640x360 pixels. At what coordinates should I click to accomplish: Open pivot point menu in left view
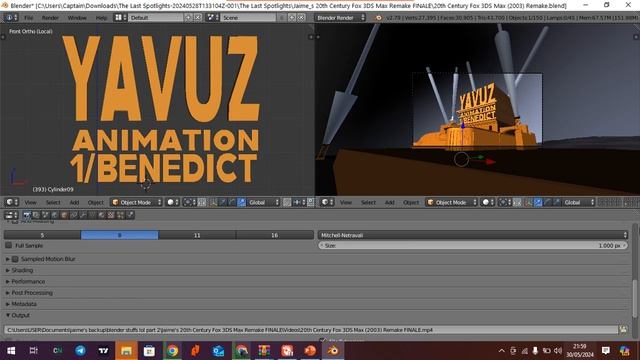click(x=189, y=202)
